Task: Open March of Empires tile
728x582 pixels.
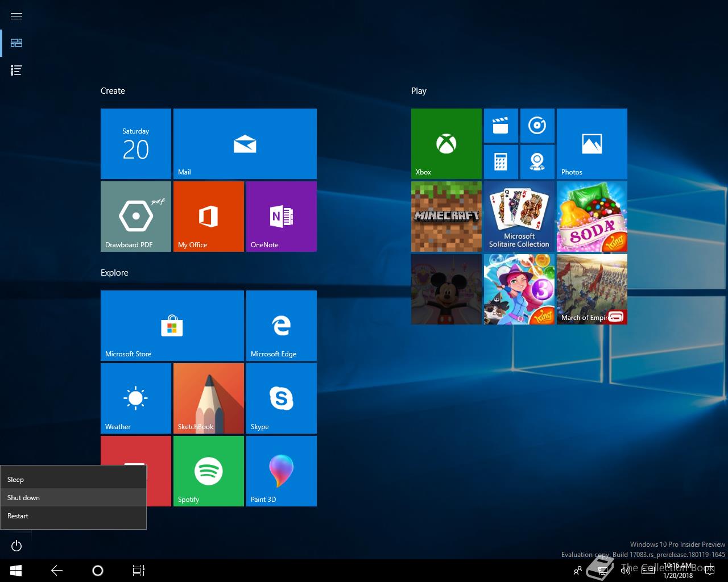Action: point(592,289)
